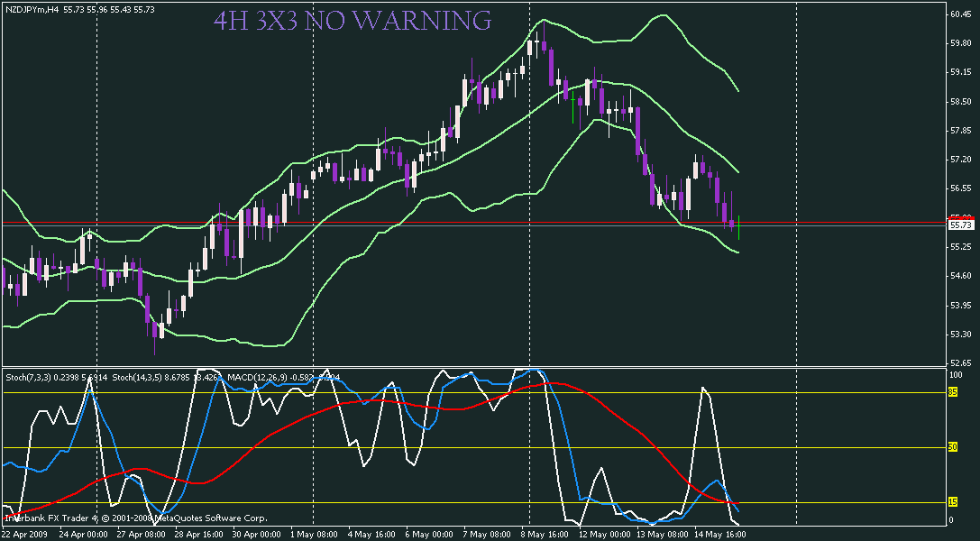Image resolution: width=980 pixels, height=541 pixels.
Task: Click the '6 May 00:00' time label
Action: (429, 535)
